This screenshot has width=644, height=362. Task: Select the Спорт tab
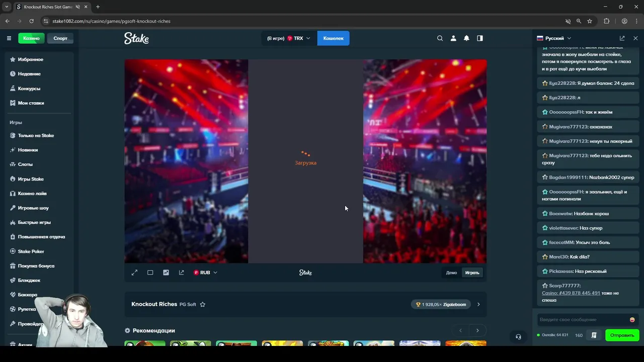60,38
